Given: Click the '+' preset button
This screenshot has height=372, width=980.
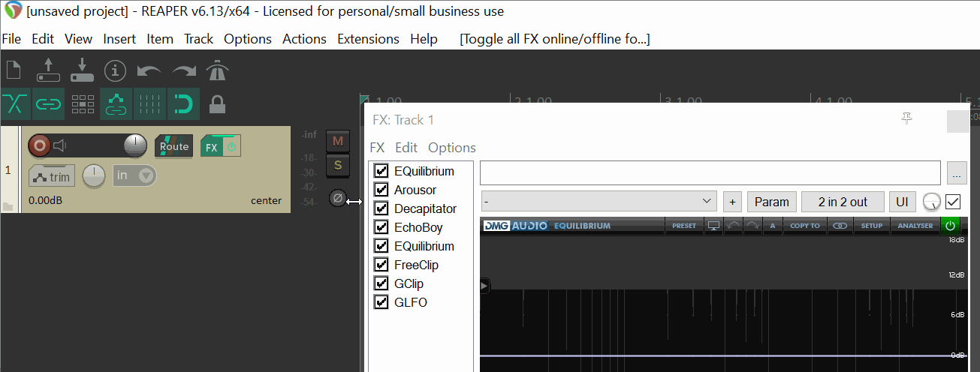Looking at the screenshot, I should (732, 202).
